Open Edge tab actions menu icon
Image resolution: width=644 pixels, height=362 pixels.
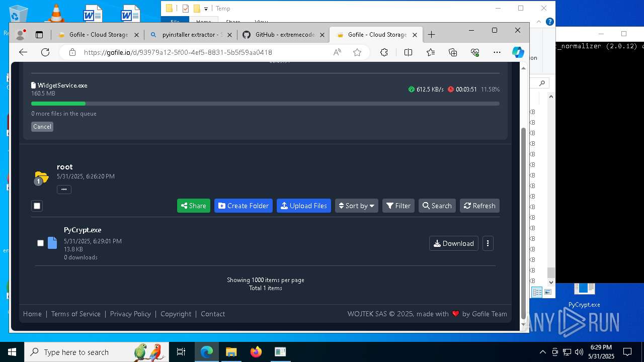[39, 35]
